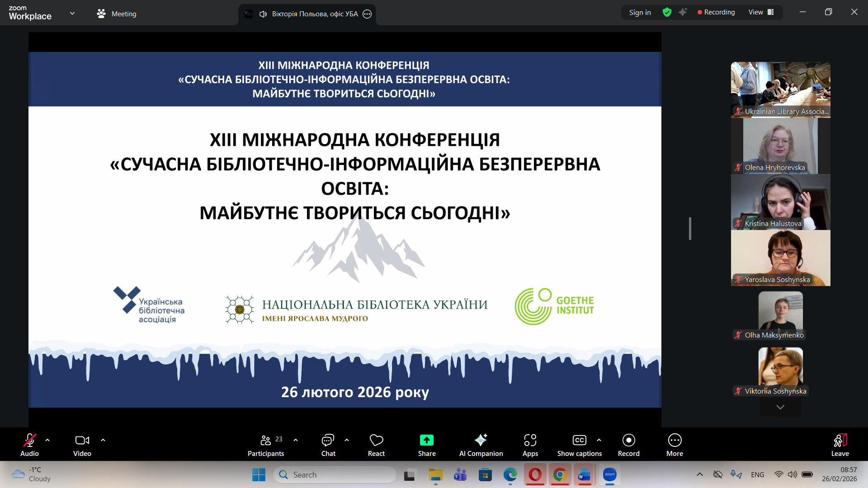Open the View layout menu

point(761,12)
